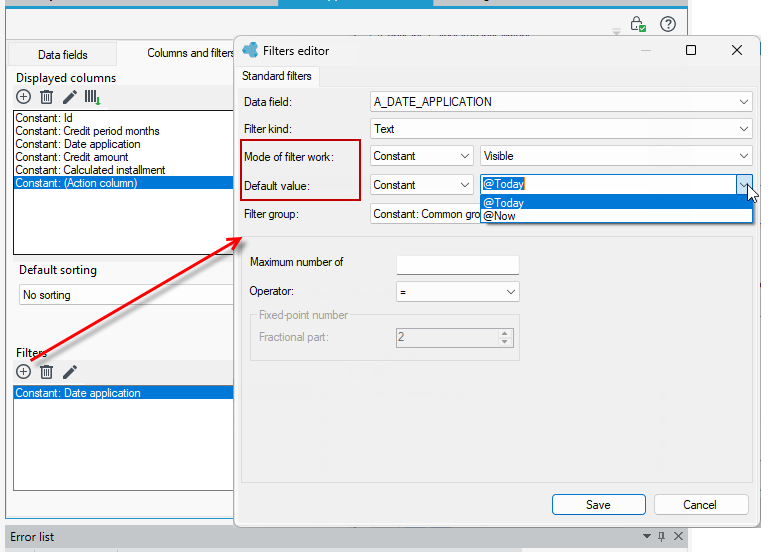Click the Error list panel title

(x=32, y=537)
